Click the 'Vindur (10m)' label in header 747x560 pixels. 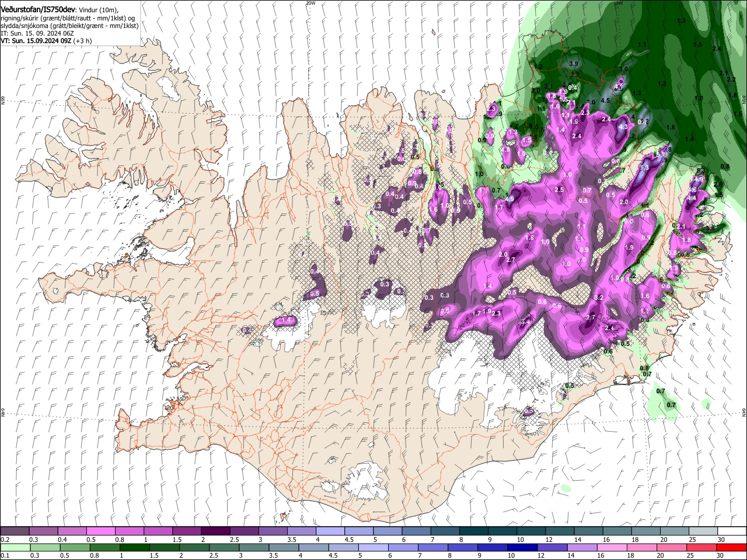(98, 10)
